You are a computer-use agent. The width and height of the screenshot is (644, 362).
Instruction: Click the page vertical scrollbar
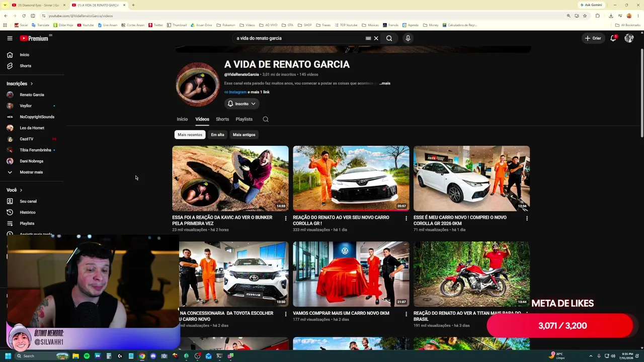point(641,93)
